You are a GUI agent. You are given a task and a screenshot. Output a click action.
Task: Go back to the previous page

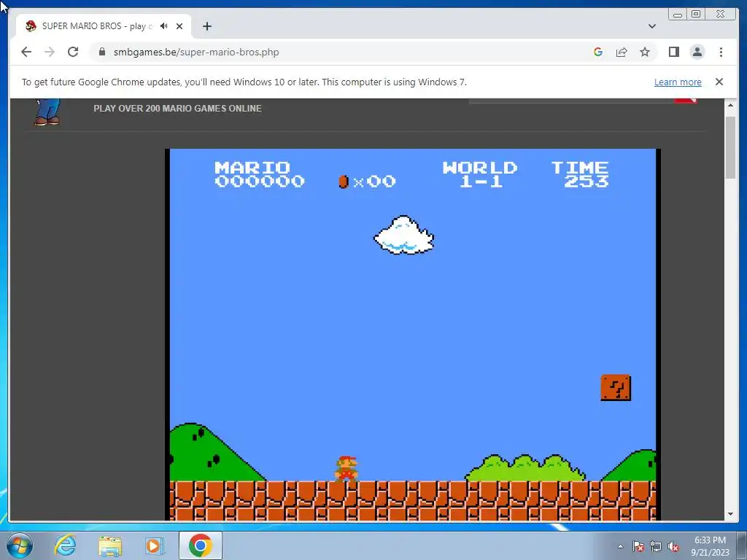(26, 52)
